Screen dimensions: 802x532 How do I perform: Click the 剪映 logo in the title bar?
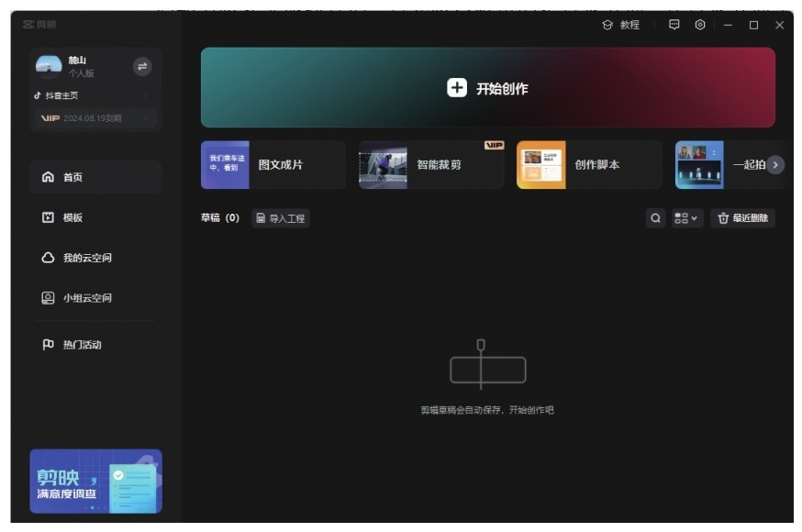39,24
